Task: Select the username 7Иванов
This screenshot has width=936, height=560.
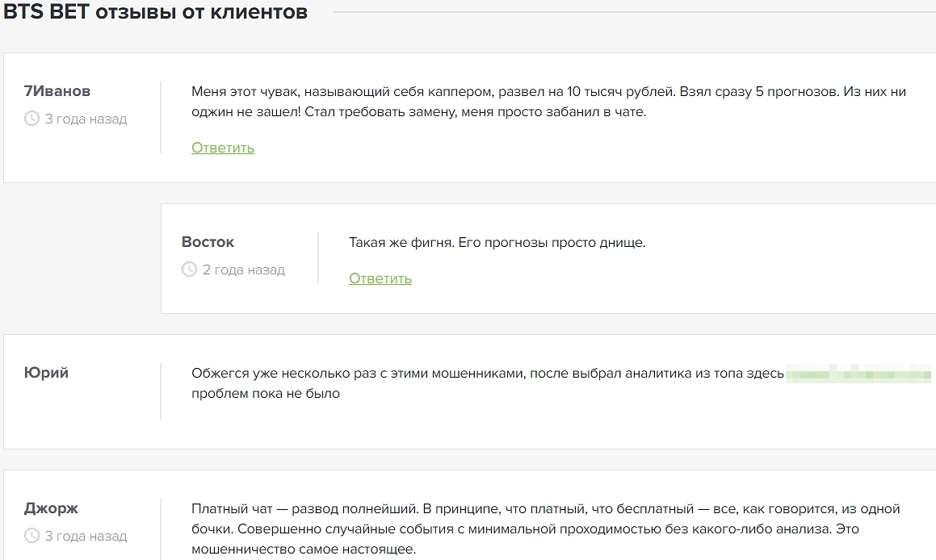Action: pyautogui.click(x=57, y=91)
